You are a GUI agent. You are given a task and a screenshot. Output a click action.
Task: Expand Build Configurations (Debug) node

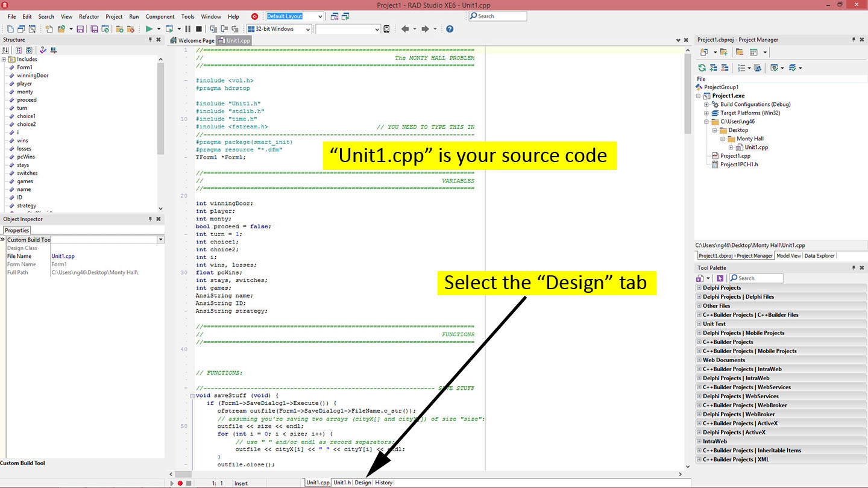[706, 104]
